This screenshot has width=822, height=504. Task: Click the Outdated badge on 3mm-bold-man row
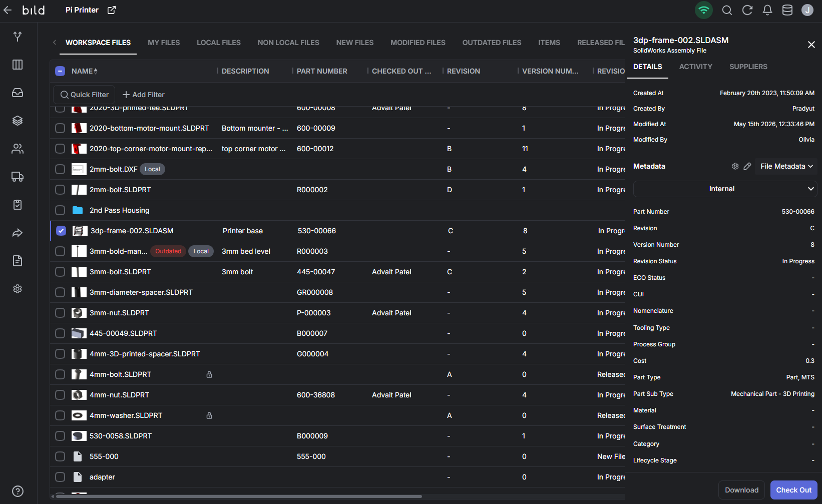[168, 251]
